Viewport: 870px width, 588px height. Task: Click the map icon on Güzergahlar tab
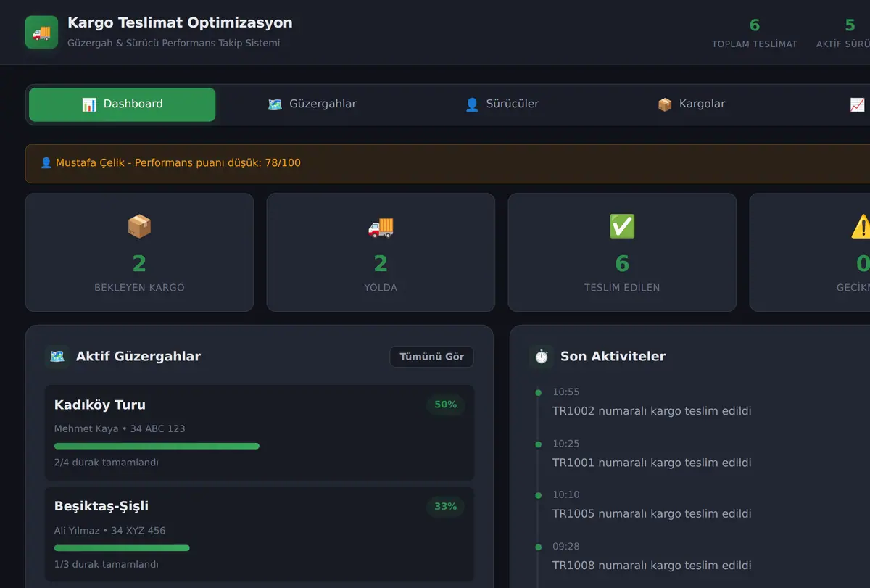click(x=275, y=104)
